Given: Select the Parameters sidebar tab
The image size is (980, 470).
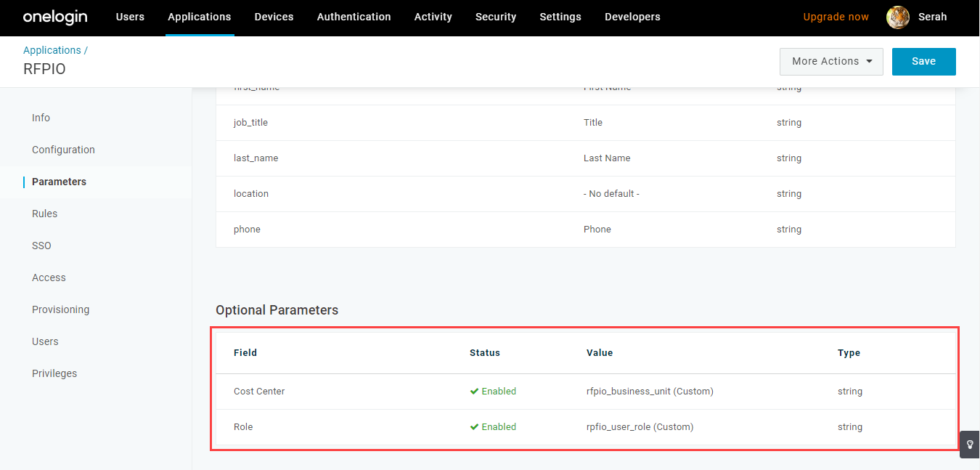Looking at the screenshot, I should tap(59, 182).
